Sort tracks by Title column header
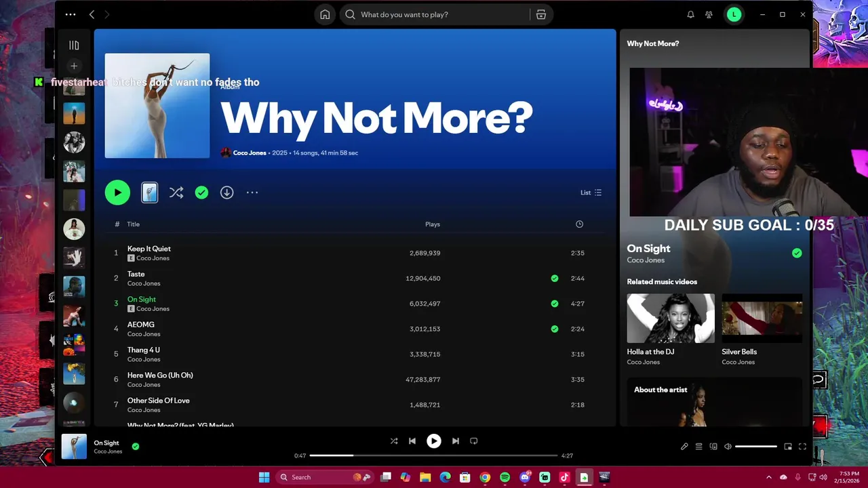The width and height of the screenshot is (868, 488). [x=133, y=224]
